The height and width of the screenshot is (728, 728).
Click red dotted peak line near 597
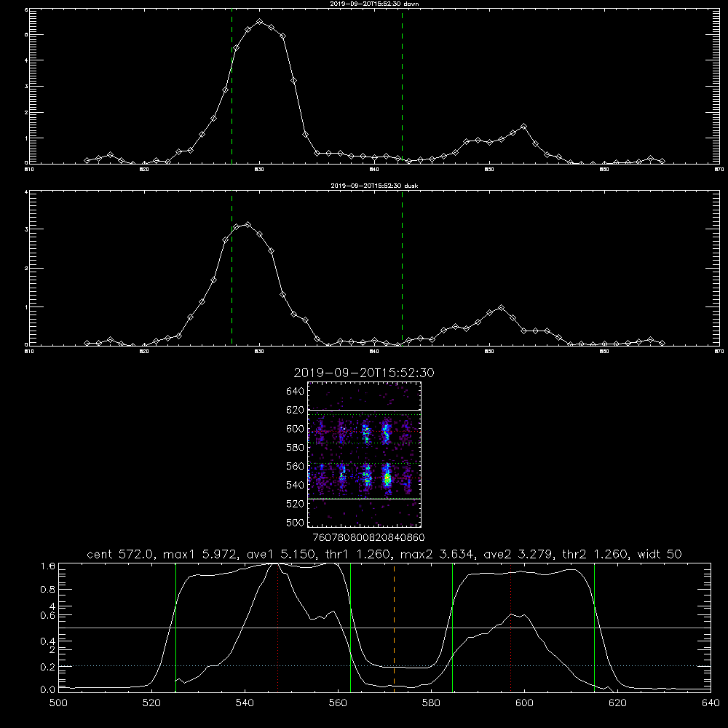(511, 627)
